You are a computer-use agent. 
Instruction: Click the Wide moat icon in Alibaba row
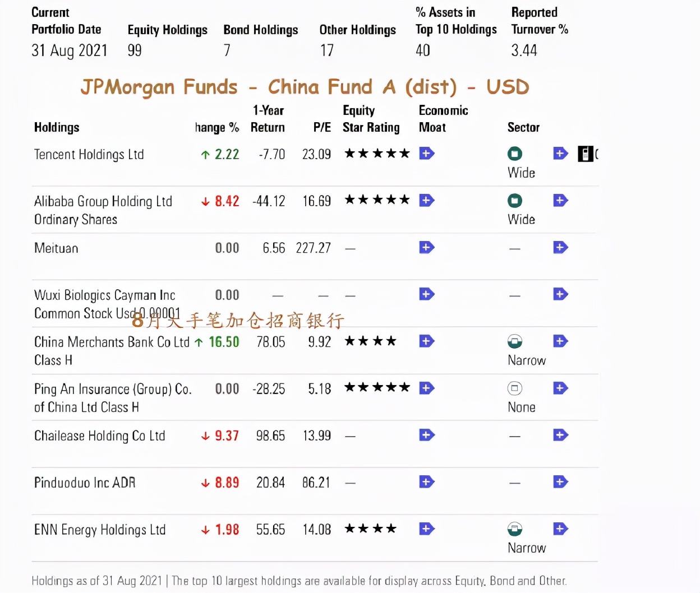pos(514,201)
